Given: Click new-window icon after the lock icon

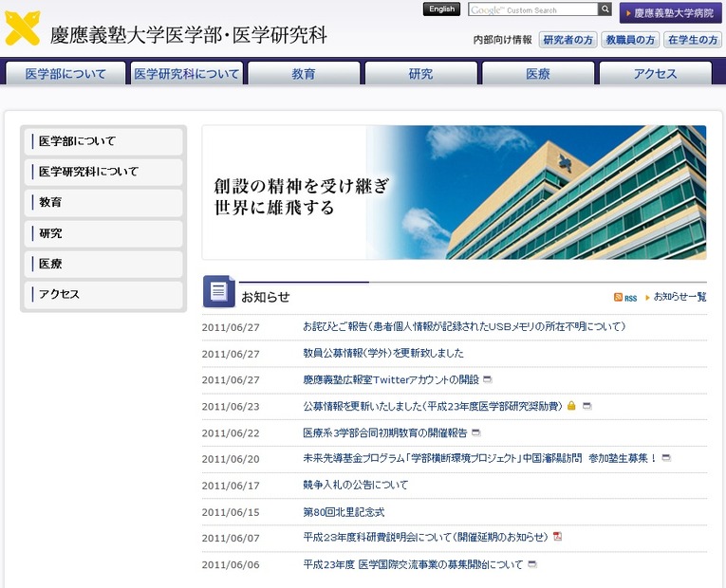Looking at the screenshot, I should [587, 406].
